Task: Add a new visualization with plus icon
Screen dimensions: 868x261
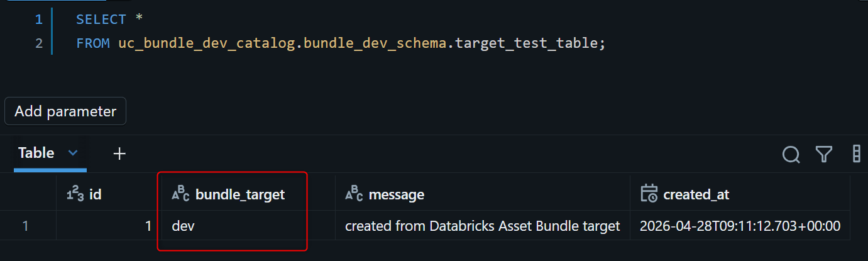Action: click(x=119, y=153)
